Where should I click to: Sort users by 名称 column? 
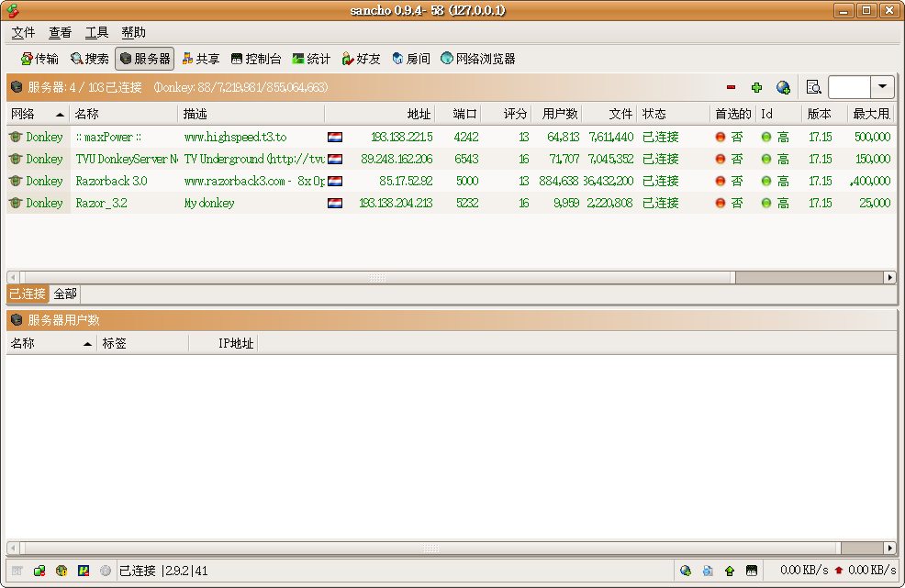(51, 343)
